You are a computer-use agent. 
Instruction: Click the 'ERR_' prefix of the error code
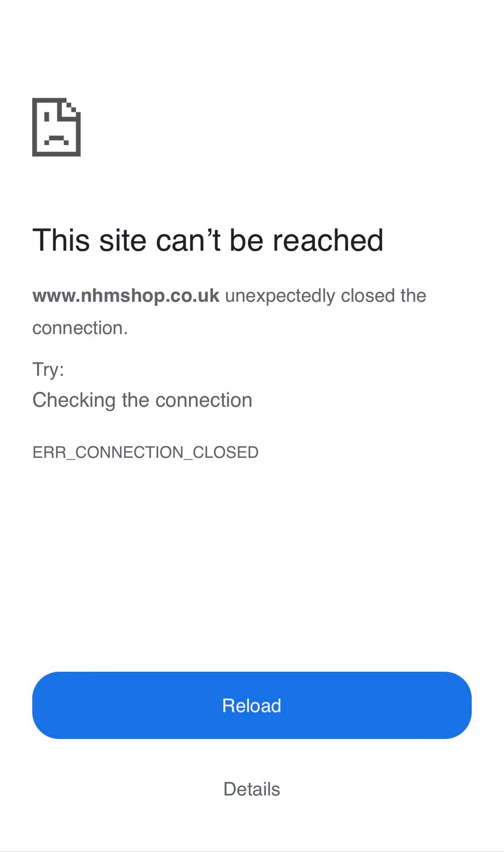click(54, 453)
